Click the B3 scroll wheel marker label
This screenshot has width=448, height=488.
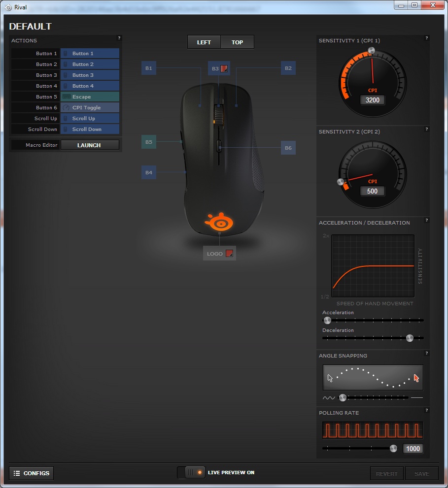tap(215, 68)
